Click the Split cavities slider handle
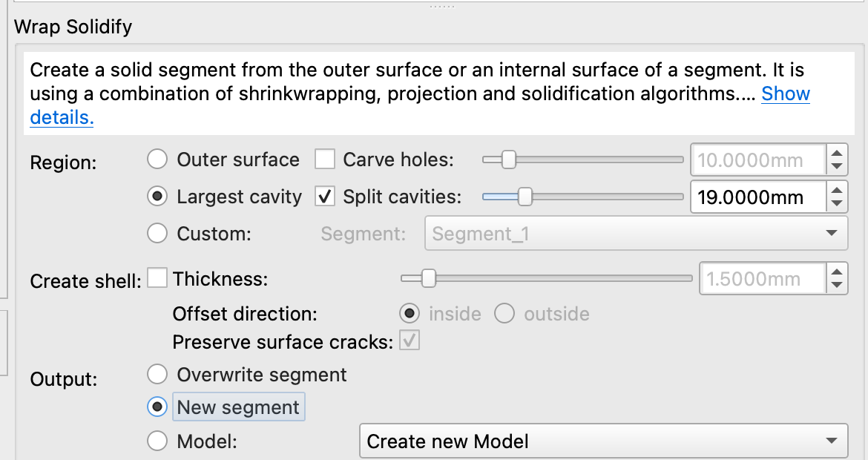Screen dimensions: 868x460 (x=525, y=197)
